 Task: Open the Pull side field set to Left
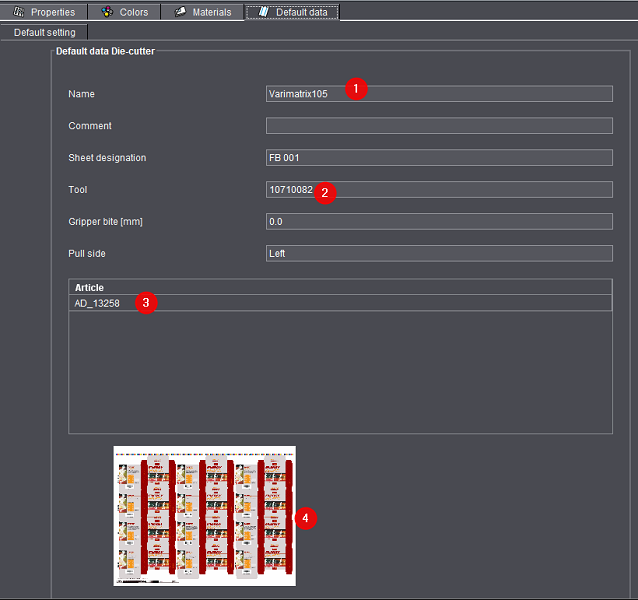click(x=439, y=254)
